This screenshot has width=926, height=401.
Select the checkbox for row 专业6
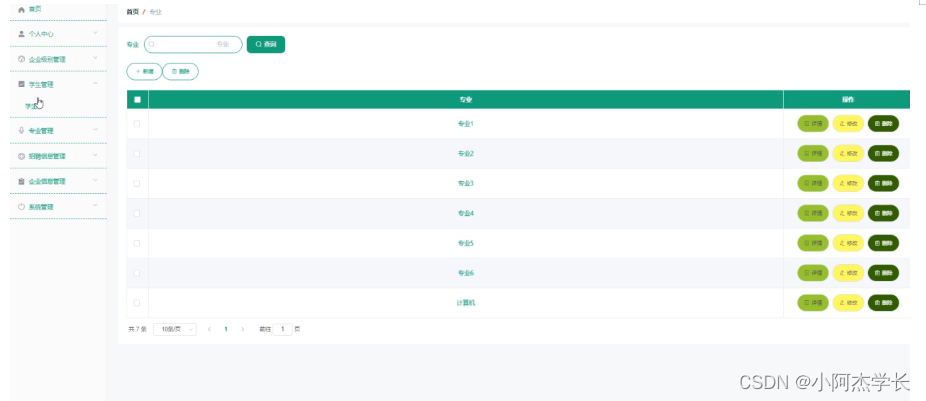click(x=137, y=273)
